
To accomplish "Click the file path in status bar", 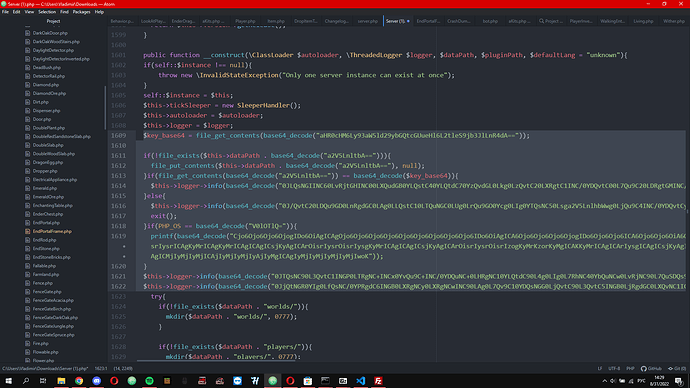I will coord(45,369).
